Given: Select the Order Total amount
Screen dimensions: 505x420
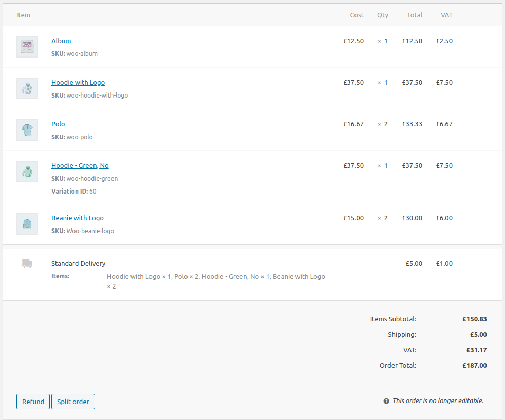Looking at the screenshot, I should pos(474,365).
